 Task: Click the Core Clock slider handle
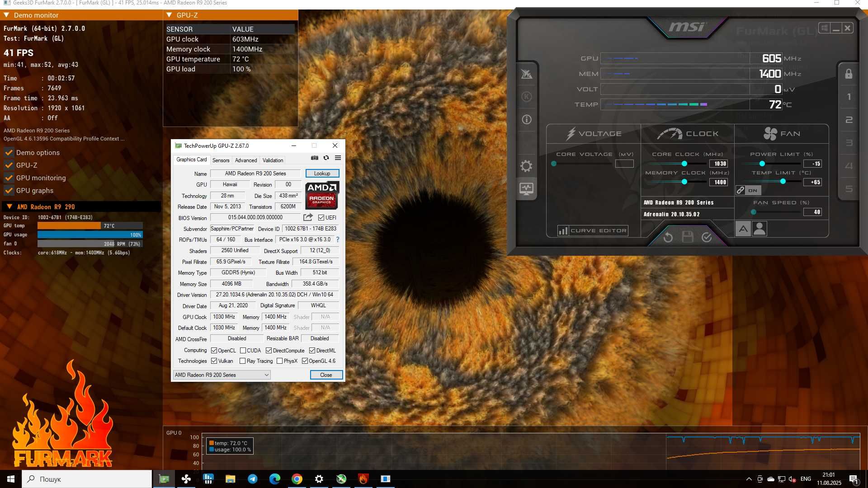point(684,164)
